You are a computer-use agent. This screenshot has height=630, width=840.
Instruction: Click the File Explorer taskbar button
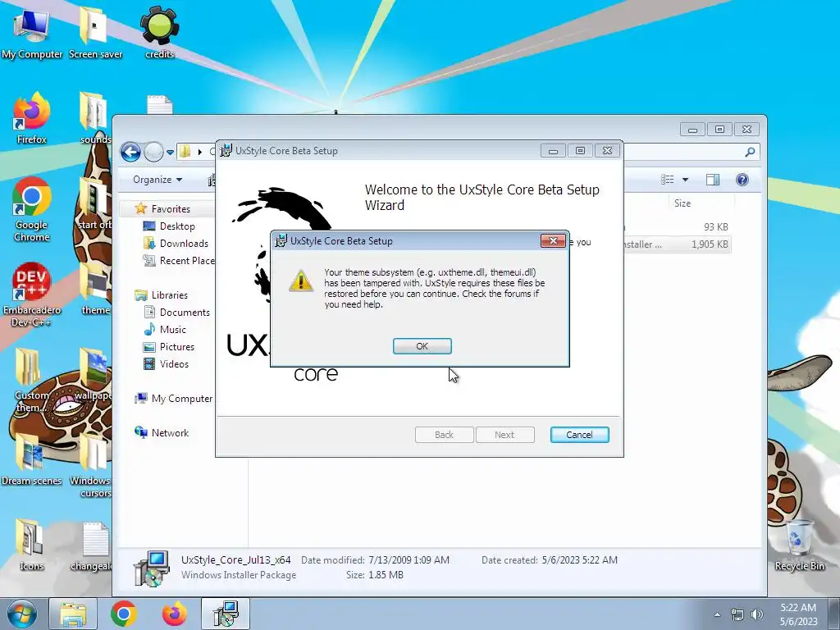[73, 614]
